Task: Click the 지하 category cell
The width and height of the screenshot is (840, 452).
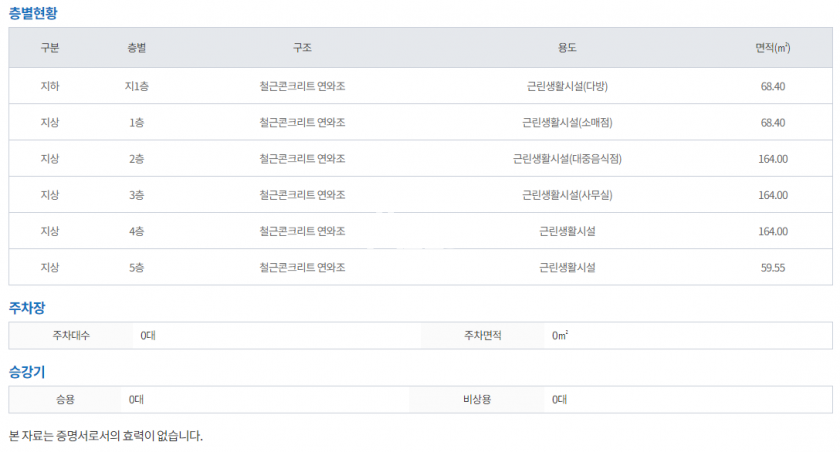Action: [50, 86]
